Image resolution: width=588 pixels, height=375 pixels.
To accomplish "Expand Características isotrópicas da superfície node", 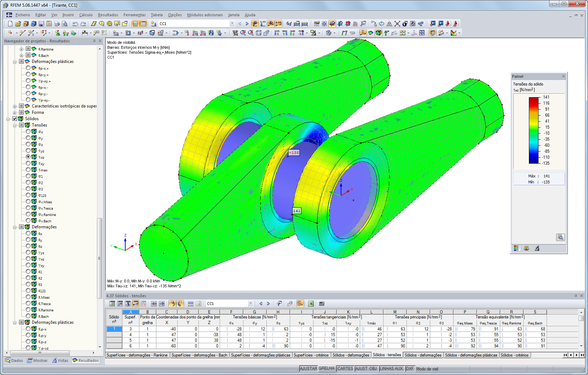I will coord(15,106).
